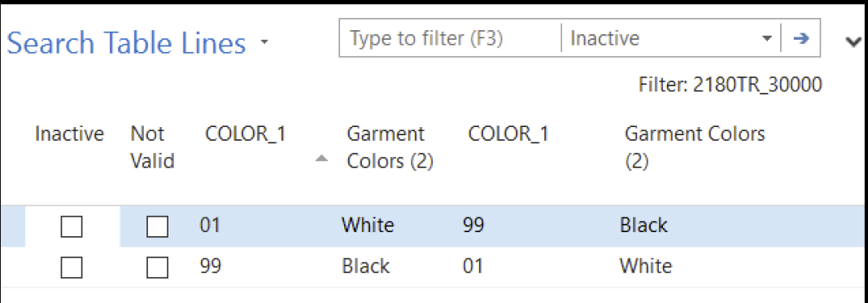Click the second COLOR_1 column header
Viewport: 868px width, 303px height.
508,134
